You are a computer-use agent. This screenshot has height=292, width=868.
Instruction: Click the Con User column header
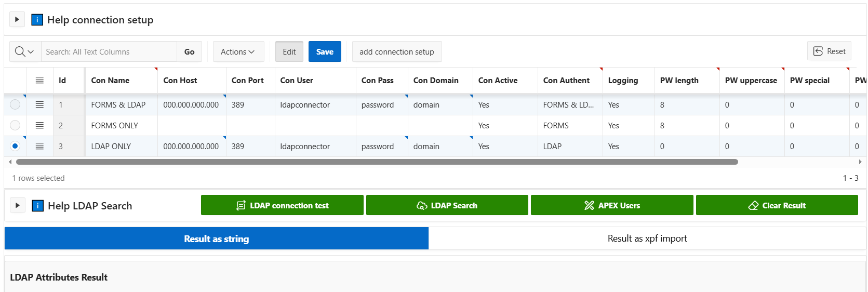coord(315,80)
